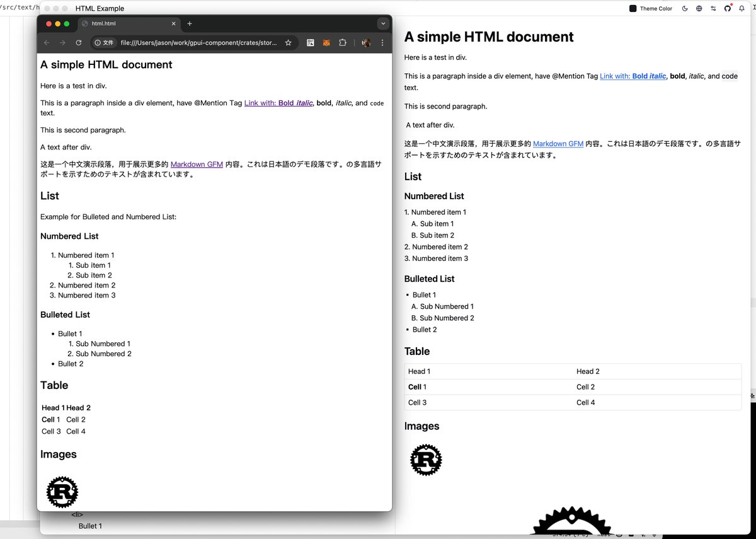This screenshot has width=756, height=539.
Task: Bookmark this page with the star icon
Action: tap(289, 43)
